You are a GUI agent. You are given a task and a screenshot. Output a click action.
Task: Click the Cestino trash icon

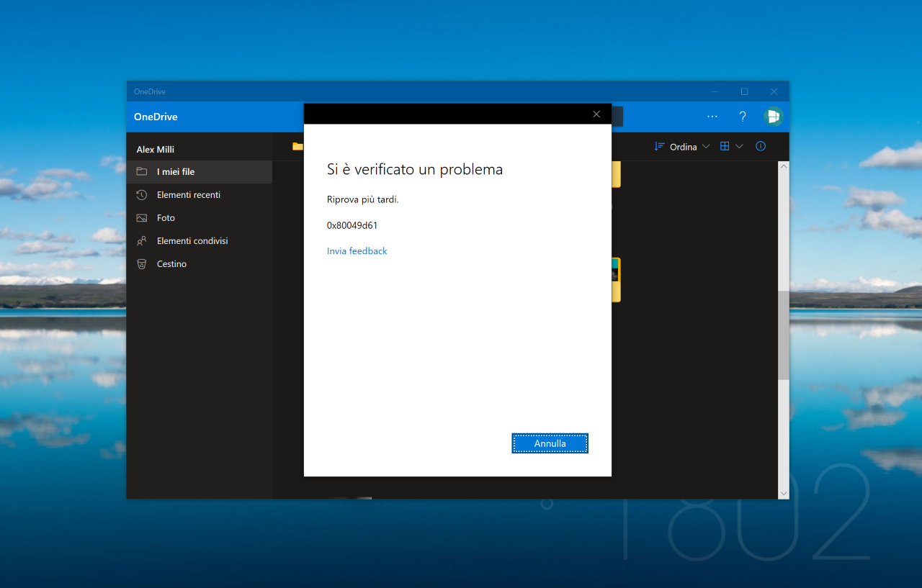(142, 264)
